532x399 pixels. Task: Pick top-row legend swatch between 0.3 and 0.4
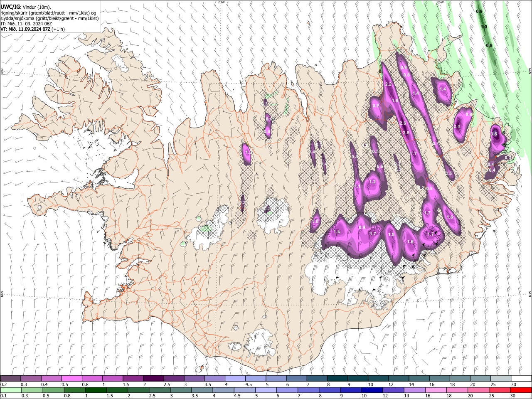pyautogui.click(x=31, y=379)
